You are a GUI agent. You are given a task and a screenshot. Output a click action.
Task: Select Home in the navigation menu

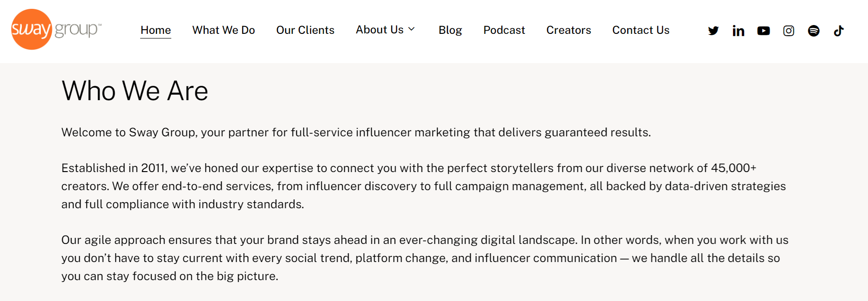click(155, 30)
